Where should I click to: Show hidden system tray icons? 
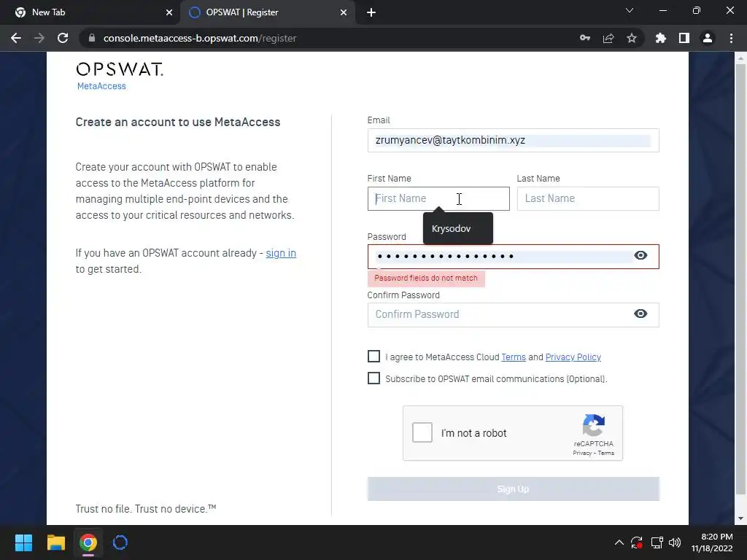click(x=619, y=542)
